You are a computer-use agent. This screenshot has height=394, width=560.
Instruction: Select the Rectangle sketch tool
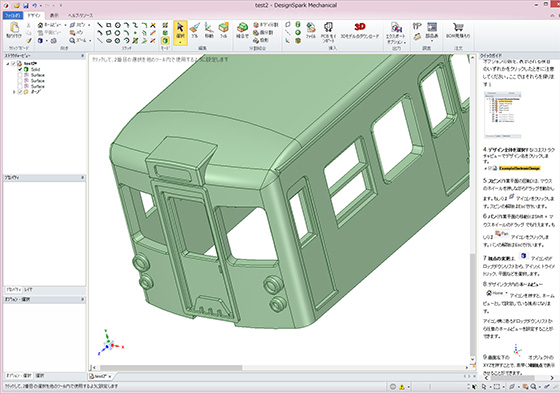coord(109,25)
